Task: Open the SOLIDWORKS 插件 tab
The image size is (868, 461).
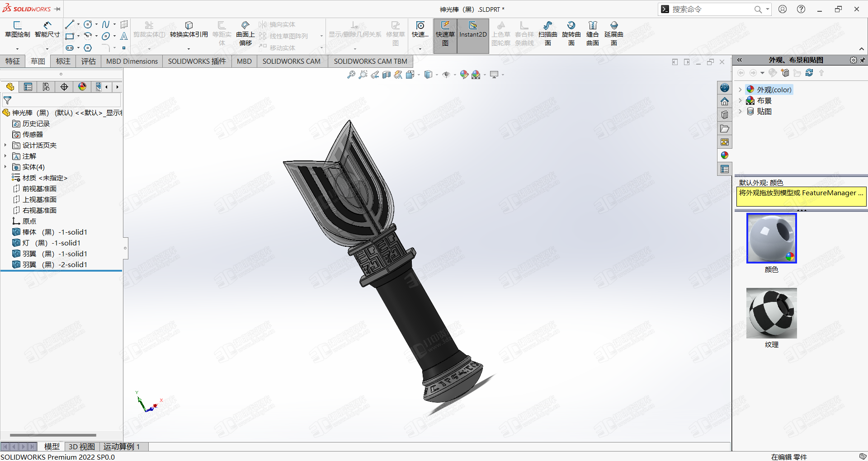Action: pyautogui.click(x=197, y=61)
